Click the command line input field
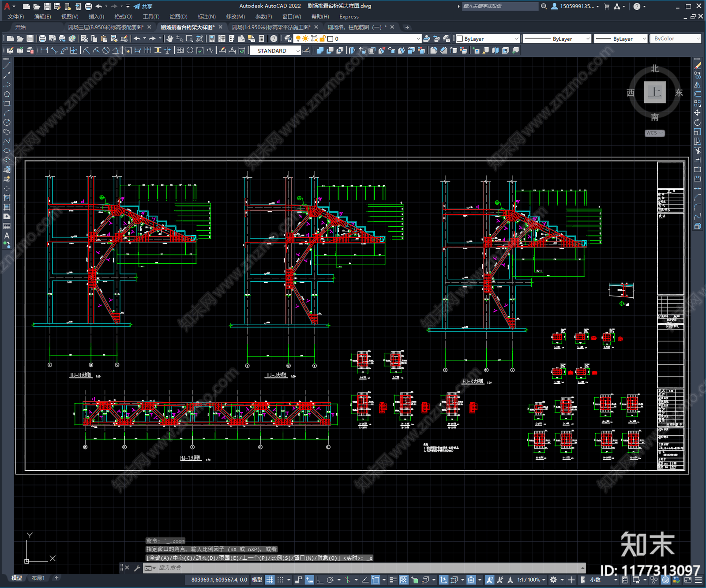706x588 pixels. (368, 568)
